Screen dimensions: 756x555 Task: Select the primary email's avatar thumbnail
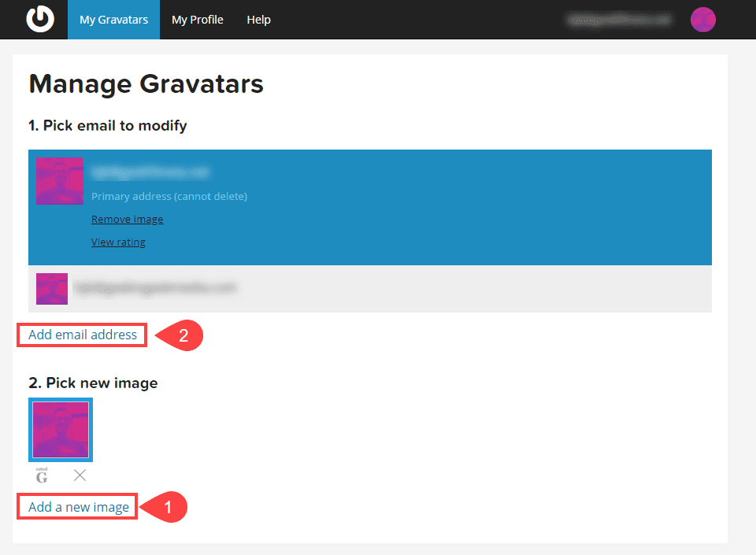tap(59, 181)
